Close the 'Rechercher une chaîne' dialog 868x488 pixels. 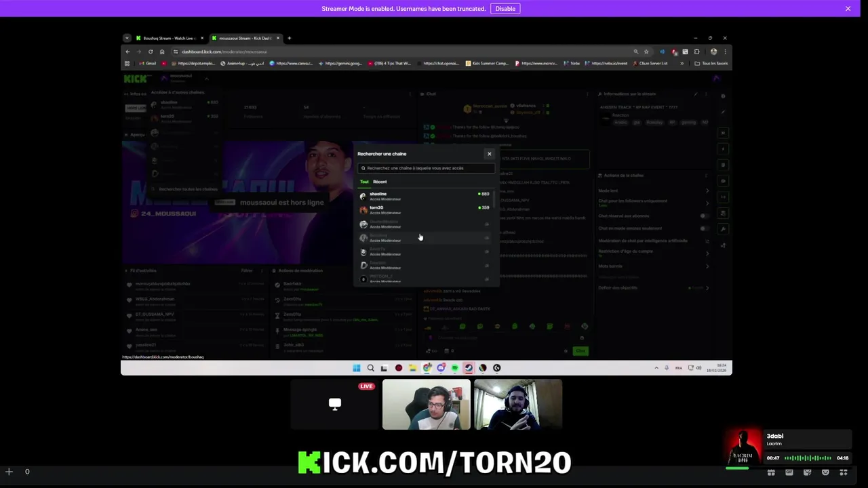coord(489,154)
